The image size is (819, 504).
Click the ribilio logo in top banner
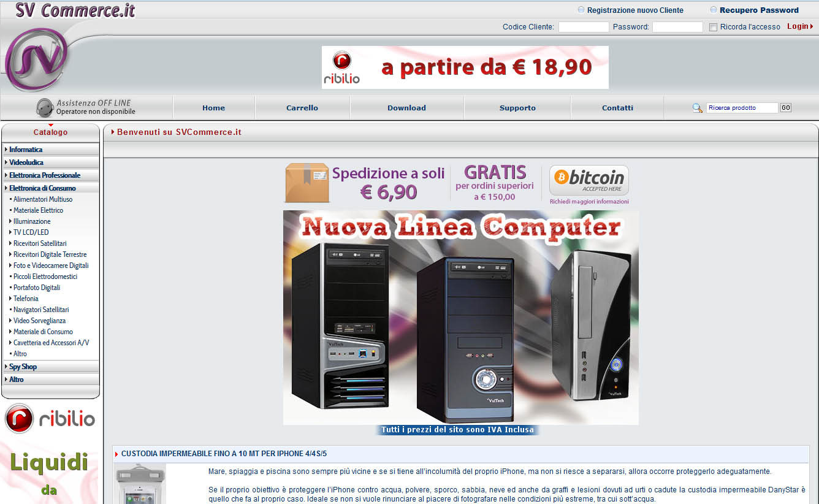click(341, 68)
